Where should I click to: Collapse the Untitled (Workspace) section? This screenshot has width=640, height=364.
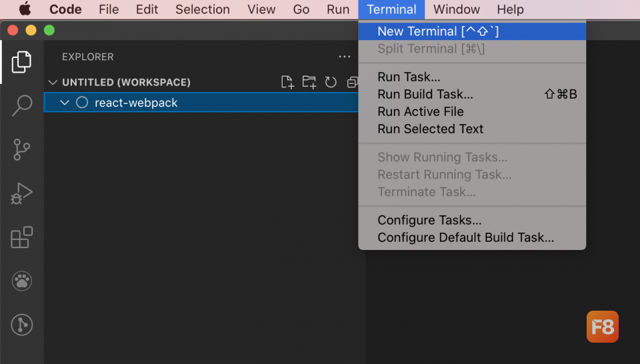click(53, 83)
